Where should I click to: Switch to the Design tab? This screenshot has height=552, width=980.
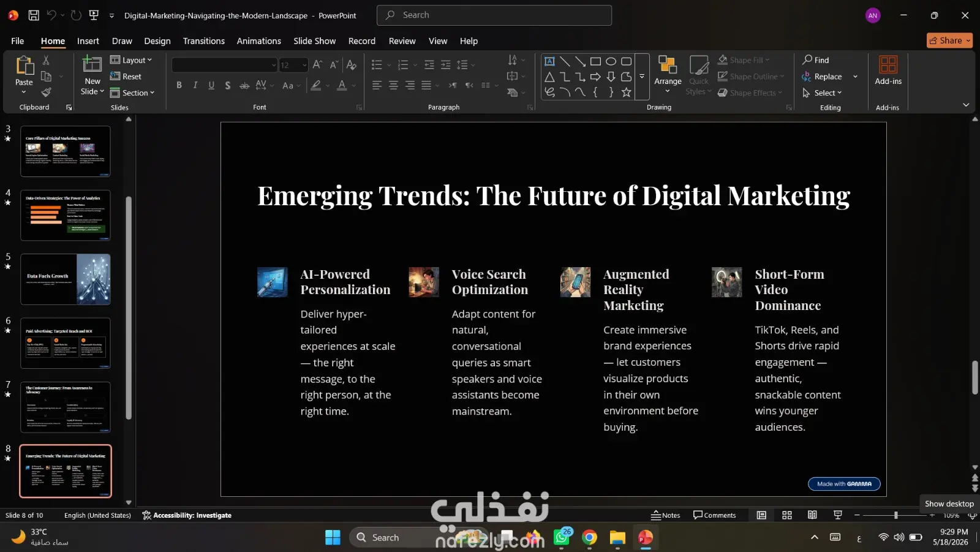[157, 41]
